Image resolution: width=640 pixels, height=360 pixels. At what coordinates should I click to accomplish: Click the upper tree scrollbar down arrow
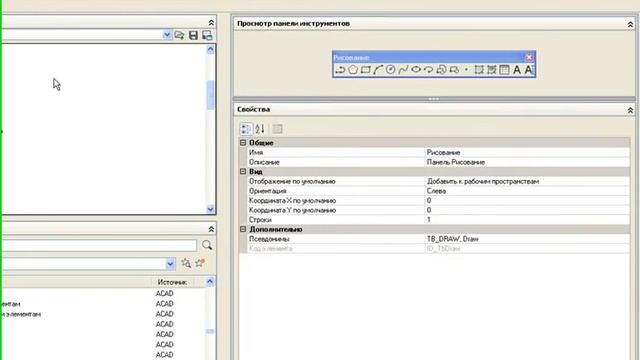pos(210,209)
